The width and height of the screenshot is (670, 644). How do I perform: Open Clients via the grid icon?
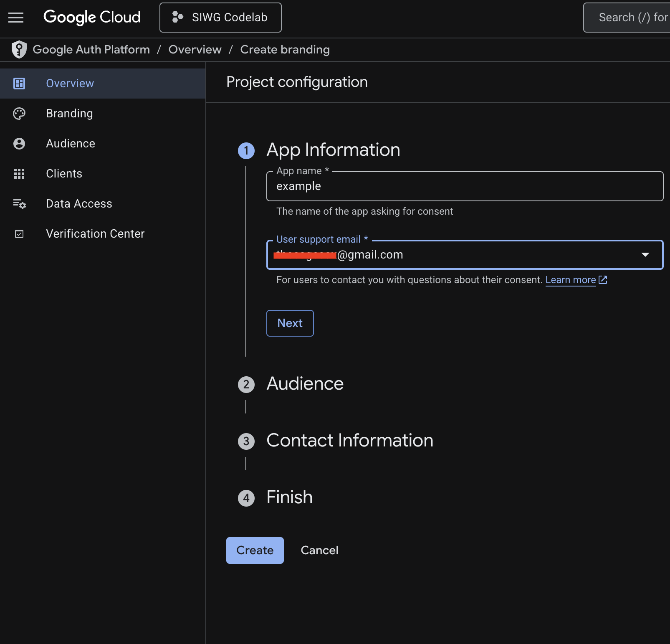19,174
